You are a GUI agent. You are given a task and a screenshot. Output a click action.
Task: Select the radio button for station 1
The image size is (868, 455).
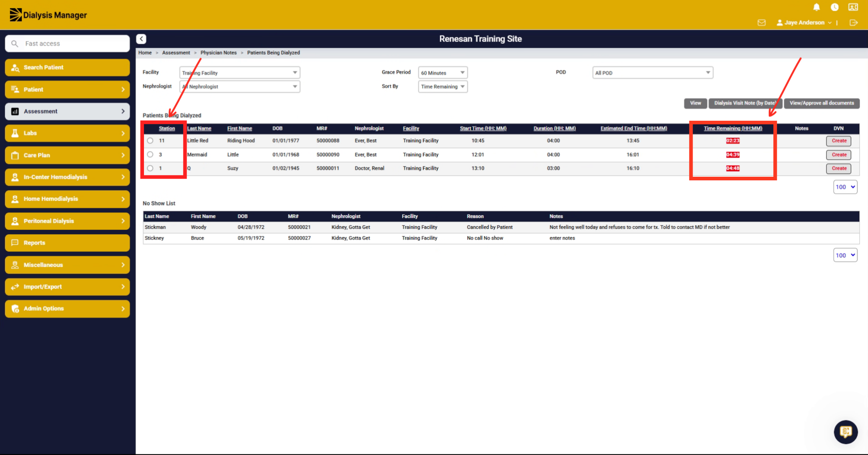click(x=150, y=168)
